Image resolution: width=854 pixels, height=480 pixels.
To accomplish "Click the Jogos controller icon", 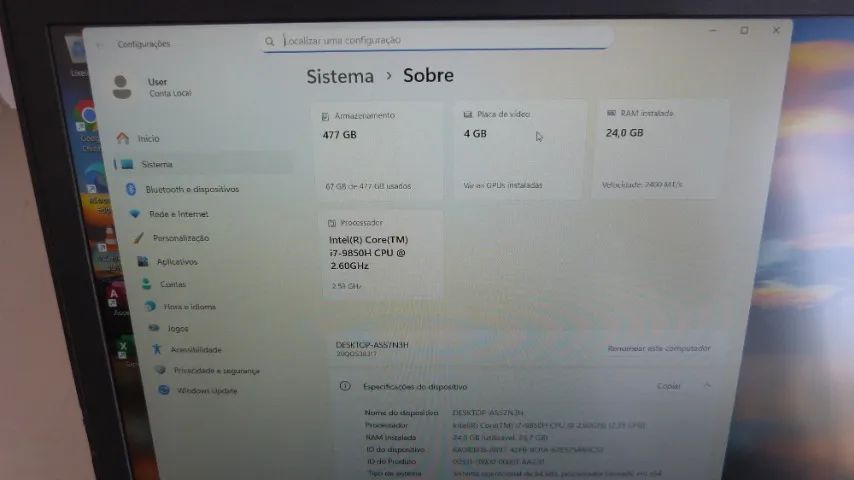I will [x=154, y=328].
